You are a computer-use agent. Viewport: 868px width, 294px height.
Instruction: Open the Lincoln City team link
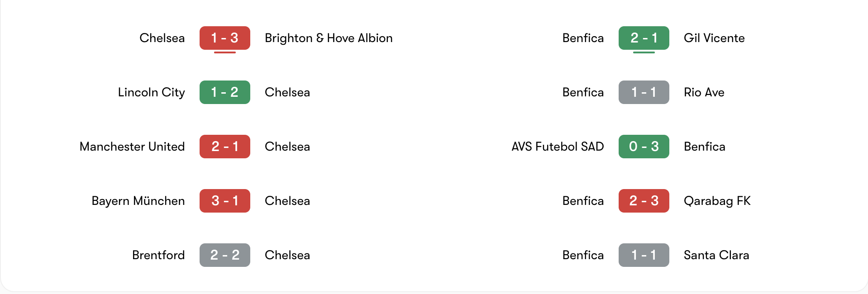pos(151,92)
